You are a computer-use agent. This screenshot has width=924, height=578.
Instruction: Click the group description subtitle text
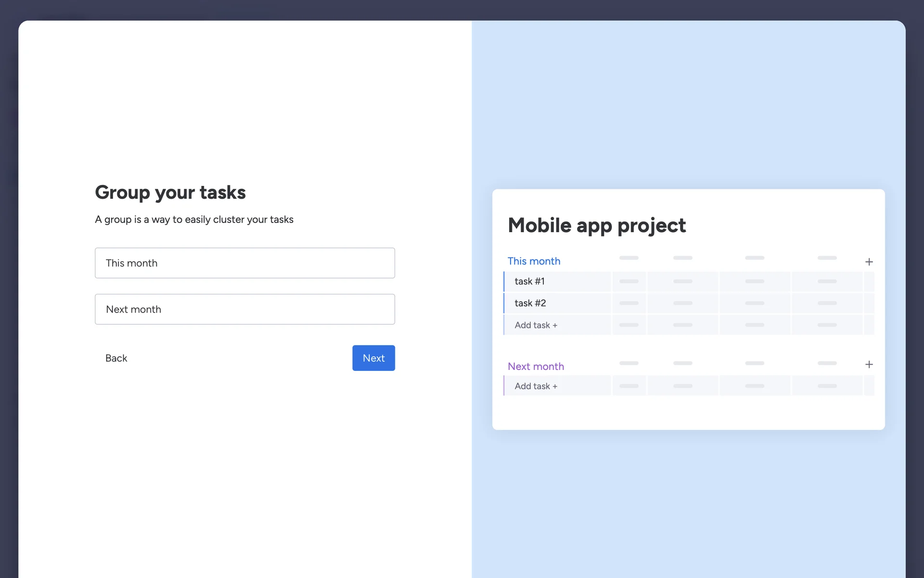(194, 220)
